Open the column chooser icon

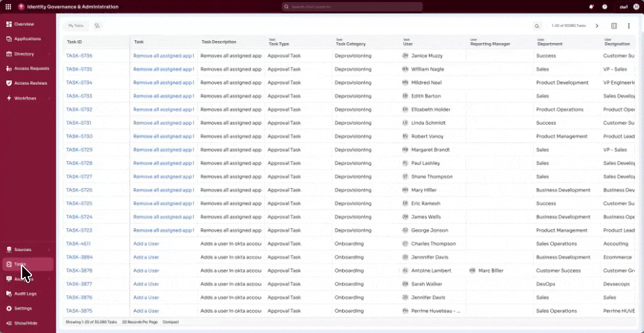(x=614, y=26)
